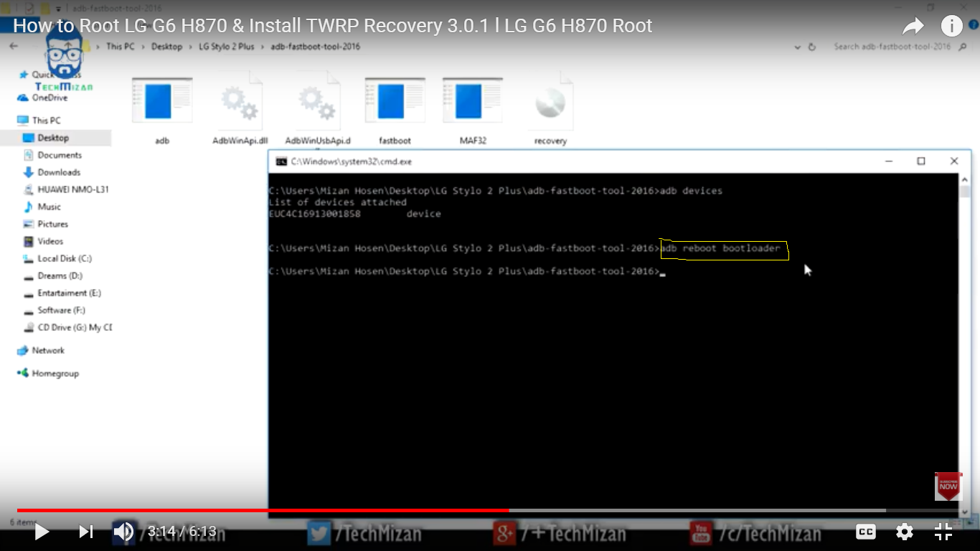
Task: Click device serial EUC4C16913001858 text
Action: coord(315,214)
